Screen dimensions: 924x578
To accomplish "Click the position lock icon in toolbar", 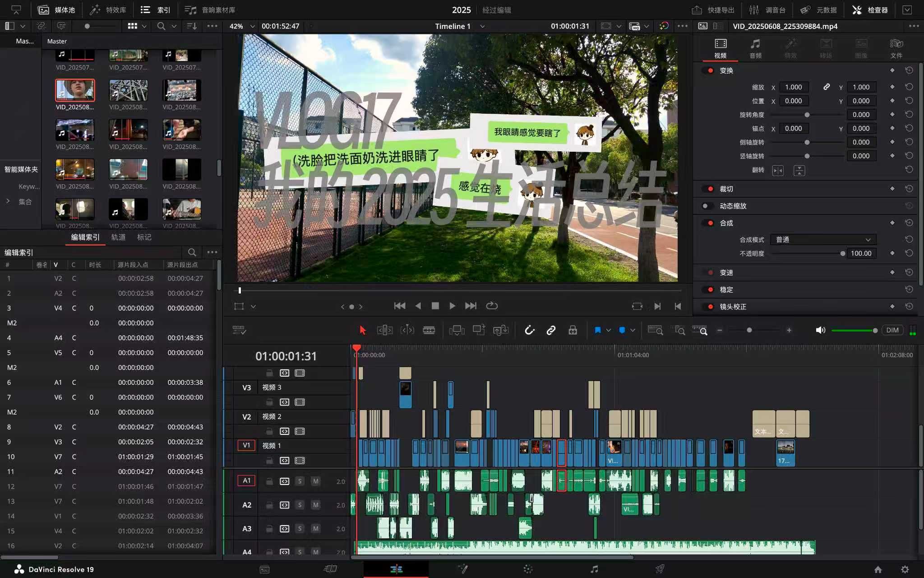I will [x=573, y=330].
